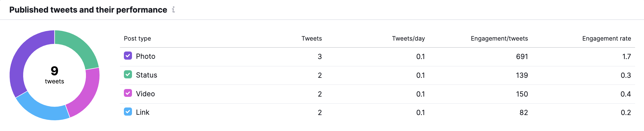Screen dimensions: 644x131
Task: Select the Photo row label
Action: pos(146,56)
